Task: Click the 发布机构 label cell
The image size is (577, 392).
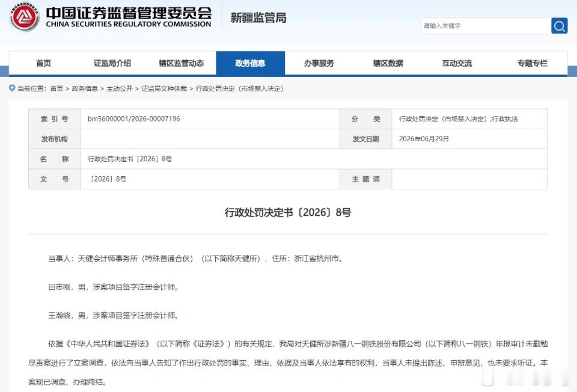Action: tap(55, 139)
